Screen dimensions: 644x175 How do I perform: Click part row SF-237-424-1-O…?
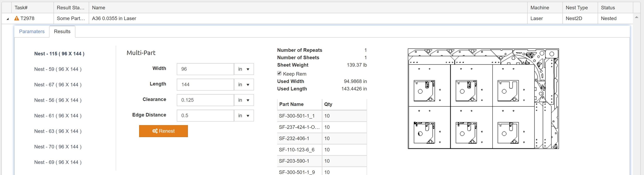coord(322,127)
